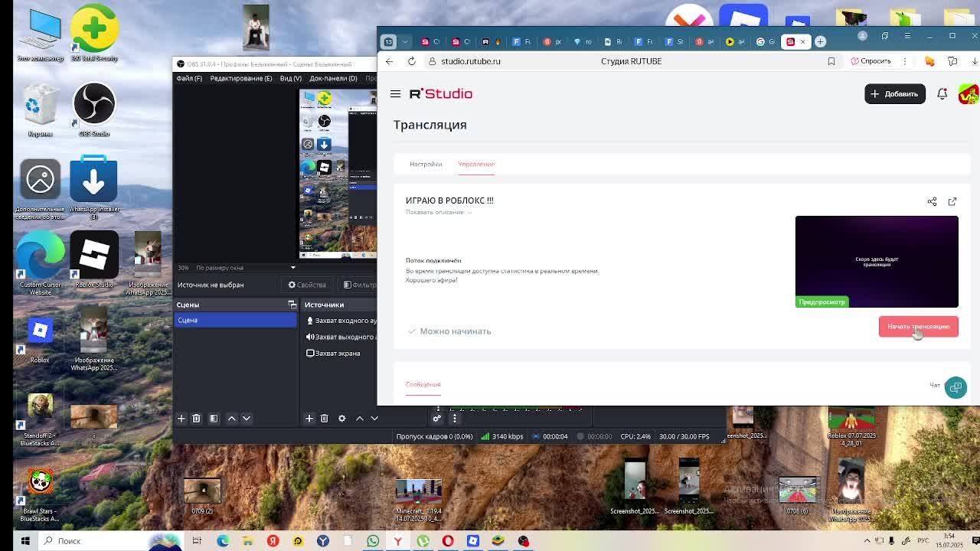Click the Предпросмотр label on preview
980x551 pixels.
(822, 302)
